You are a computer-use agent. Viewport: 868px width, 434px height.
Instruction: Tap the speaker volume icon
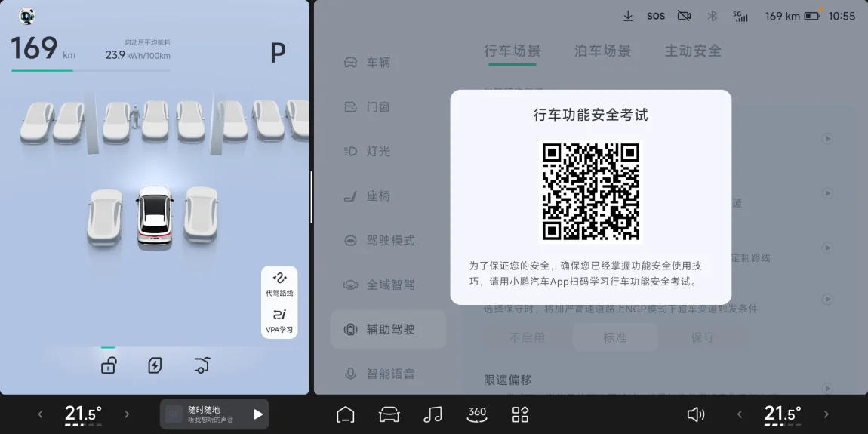(695, 414)
